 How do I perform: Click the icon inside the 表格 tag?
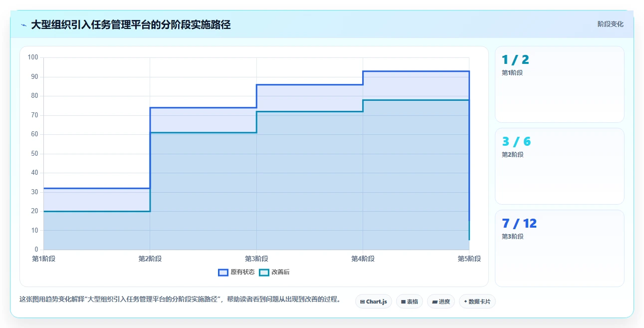coord(403,302)
